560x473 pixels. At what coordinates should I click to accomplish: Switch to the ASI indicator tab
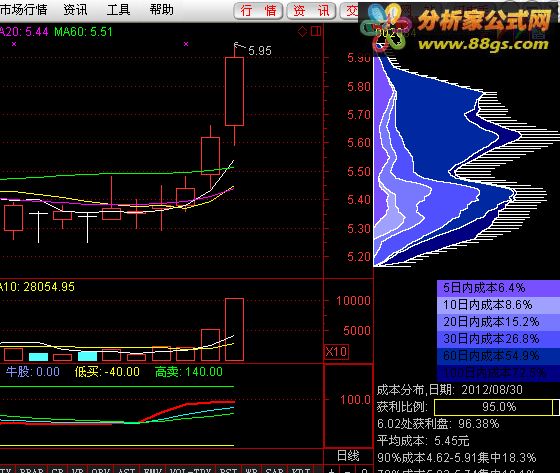[126, 469]
